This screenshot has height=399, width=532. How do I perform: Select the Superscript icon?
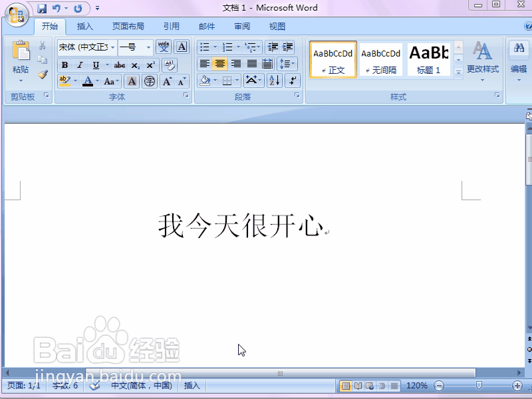click(152, 65)
